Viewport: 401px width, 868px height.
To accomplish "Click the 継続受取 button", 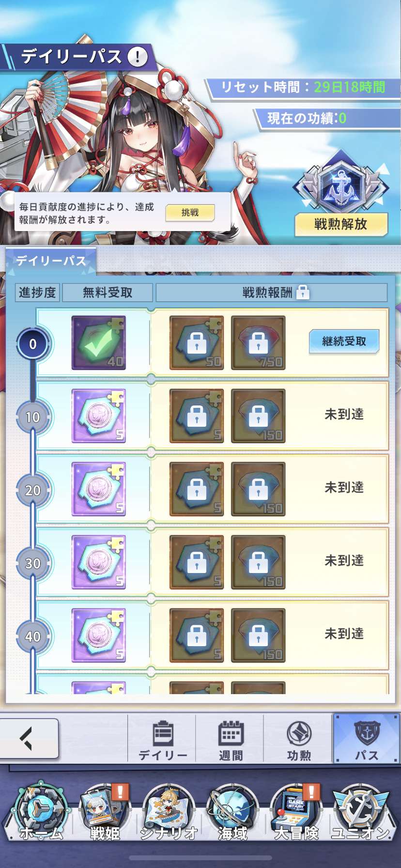I will click(344, 341).
